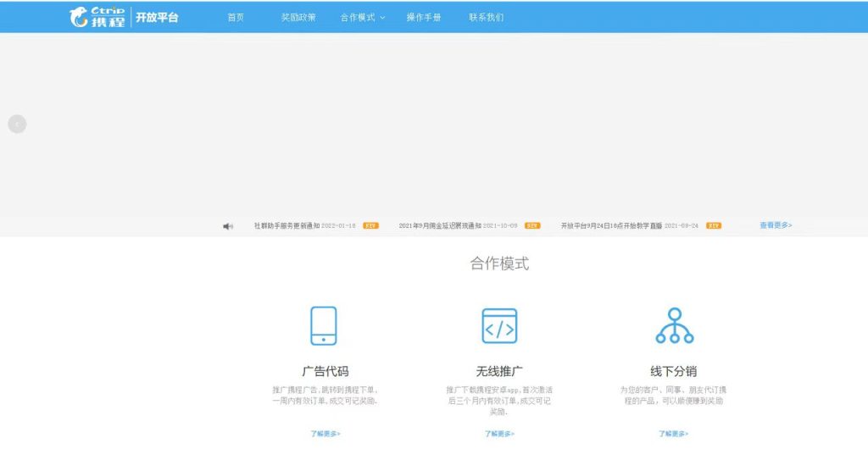Select the 线下分销 title
The width and height of the screenshot is (868, 471).
[x=674, y=371]
